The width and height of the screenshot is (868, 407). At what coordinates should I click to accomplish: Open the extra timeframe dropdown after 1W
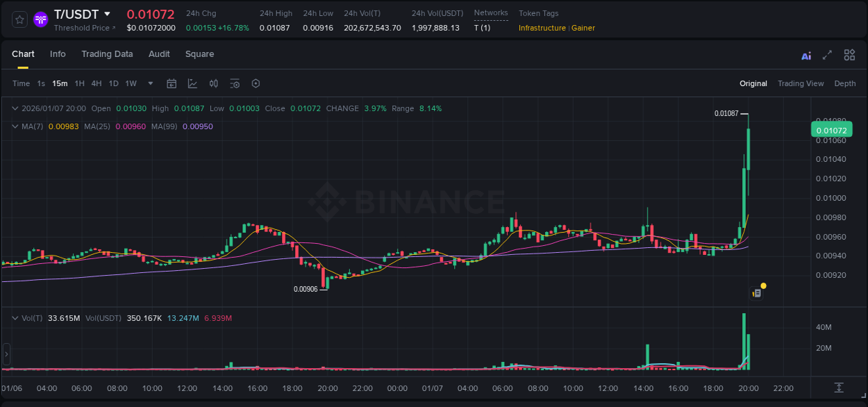point(149,83)
